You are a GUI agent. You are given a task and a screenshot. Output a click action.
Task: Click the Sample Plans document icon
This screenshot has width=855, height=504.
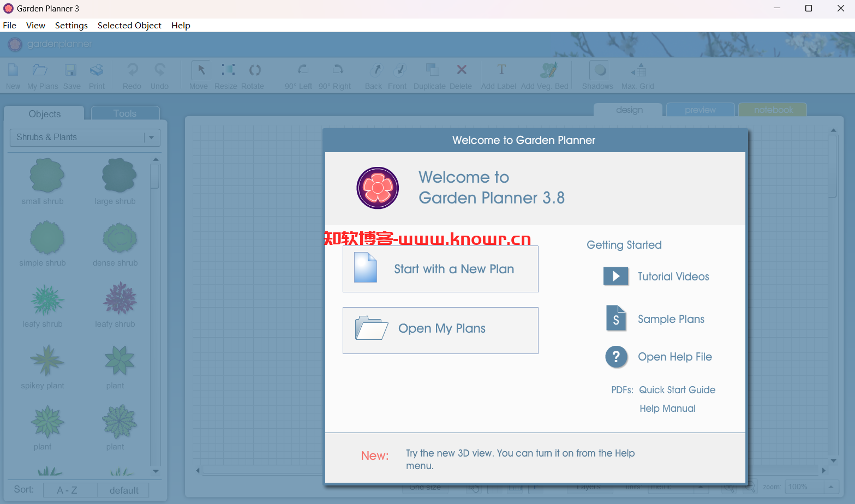pos(616,318)
